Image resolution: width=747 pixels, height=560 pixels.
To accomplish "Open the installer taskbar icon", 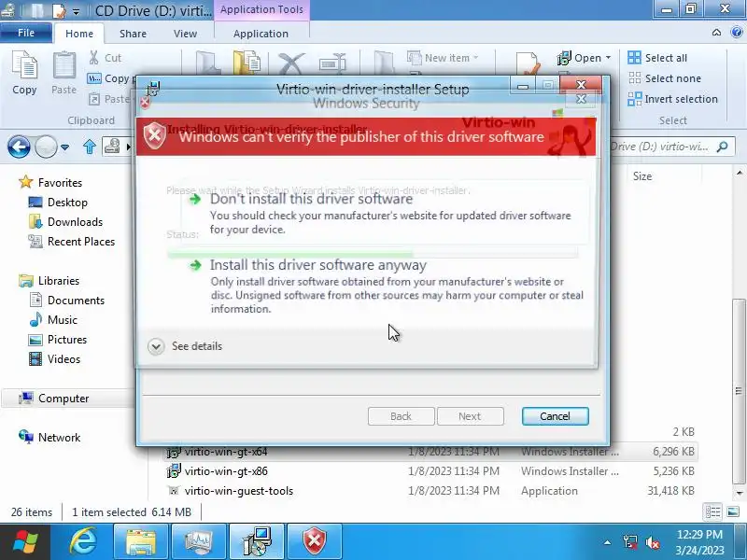I will (x=257, y=542).
